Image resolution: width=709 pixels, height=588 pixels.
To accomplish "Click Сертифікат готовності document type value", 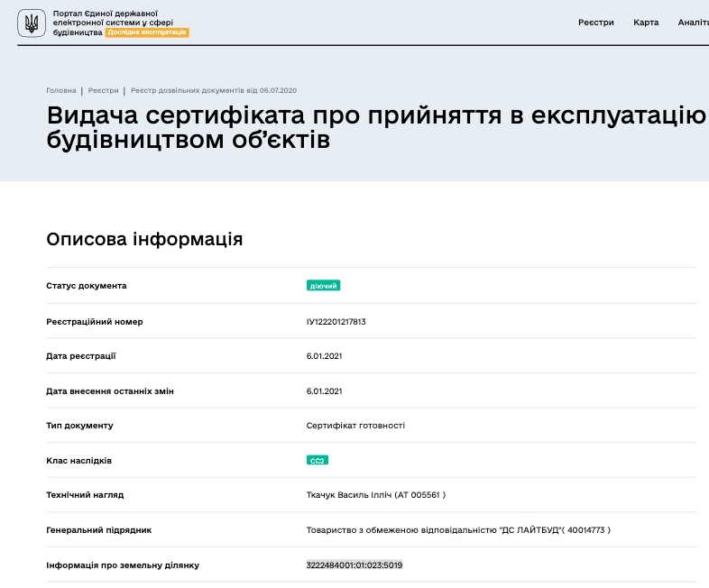I will coord(355,426).
